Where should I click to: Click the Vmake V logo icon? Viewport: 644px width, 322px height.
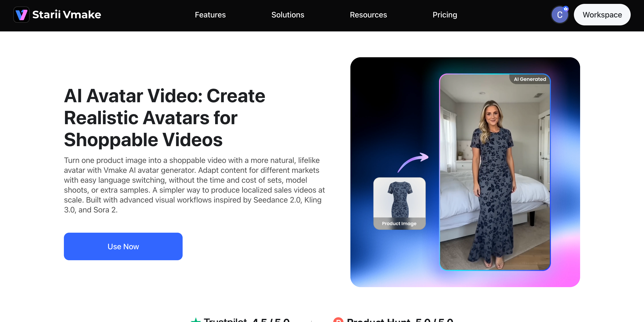coord(21,14)
